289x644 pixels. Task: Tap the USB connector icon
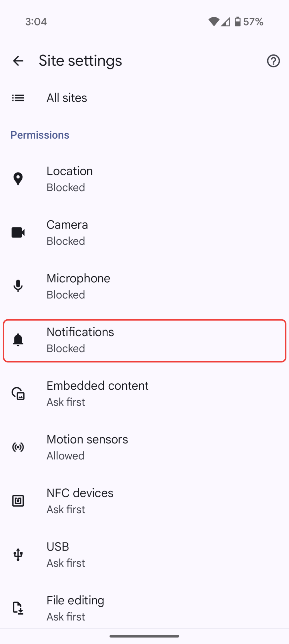click(x=18, y=554)
